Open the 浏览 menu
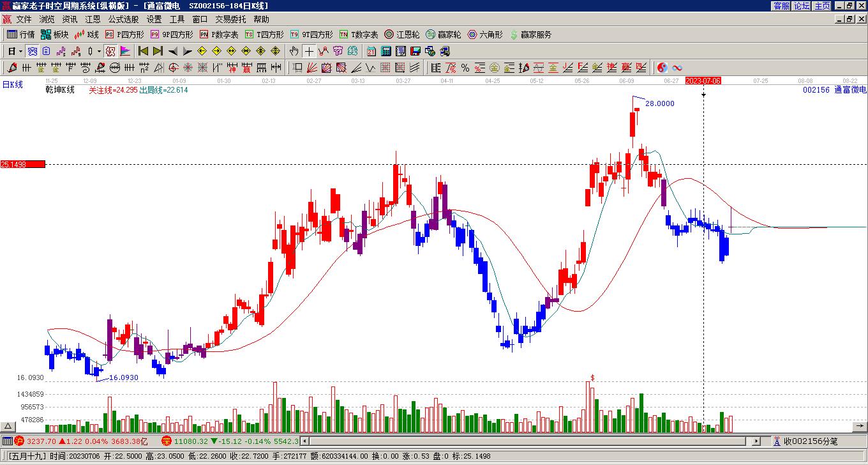The image size is (868, 465). click(47, 20)
